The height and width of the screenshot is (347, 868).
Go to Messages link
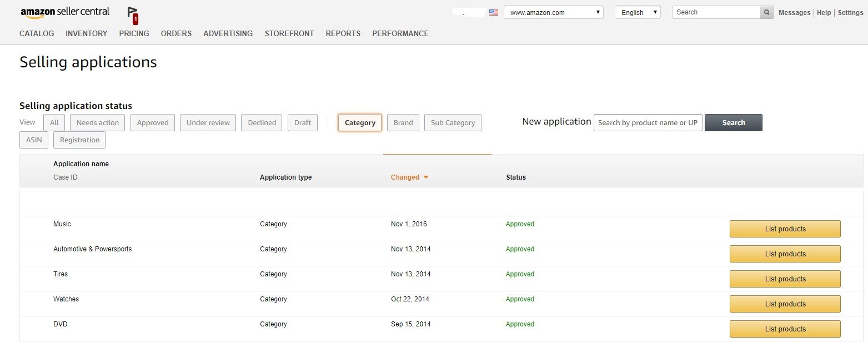coord(794,12)
